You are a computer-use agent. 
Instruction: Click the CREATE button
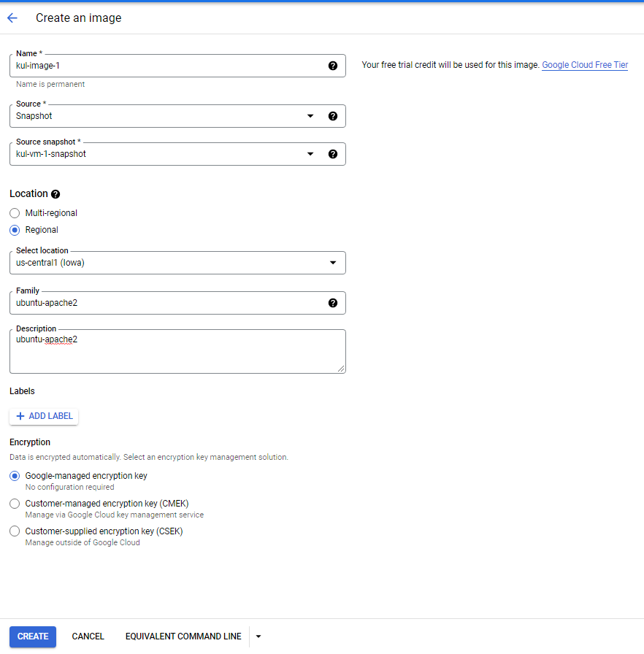[32, 636]
